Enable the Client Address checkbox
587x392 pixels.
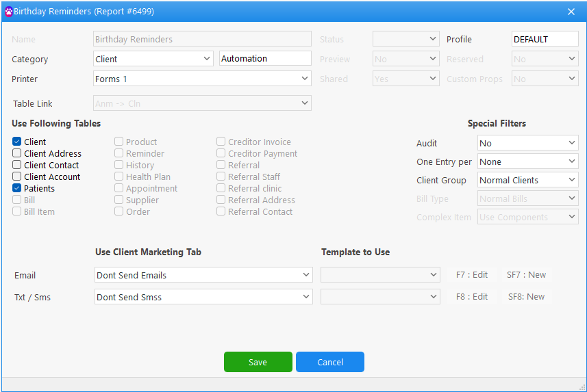tap(17, 153)
